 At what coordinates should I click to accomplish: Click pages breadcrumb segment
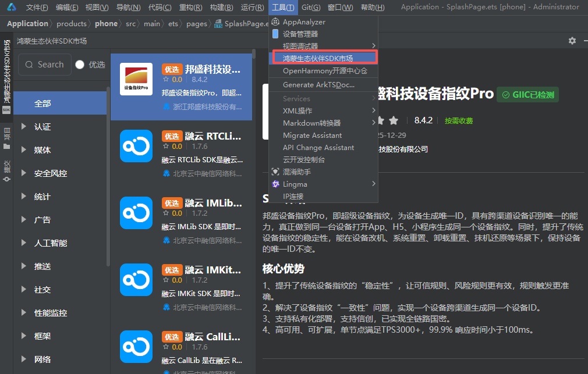tap(197, 24)
